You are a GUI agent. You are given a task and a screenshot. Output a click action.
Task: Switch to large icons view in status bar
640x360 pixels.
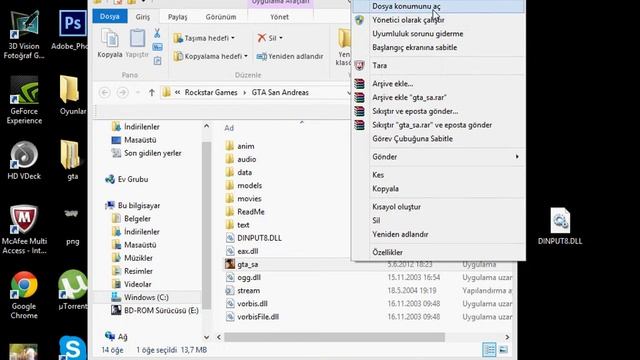503,350
